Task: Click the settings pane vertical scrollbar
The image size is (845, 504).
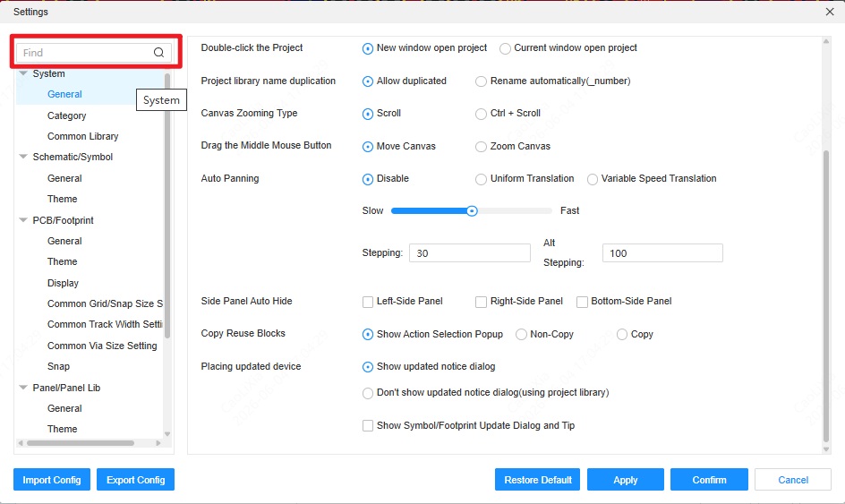Action: point(826,296)
